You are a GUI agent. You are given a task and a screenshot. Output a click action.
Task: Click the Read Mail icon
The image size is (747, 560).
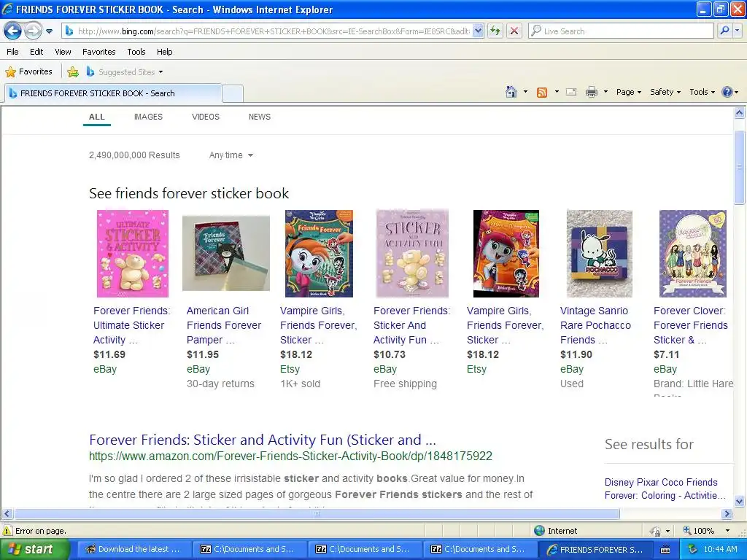click(x=571, y=92)
